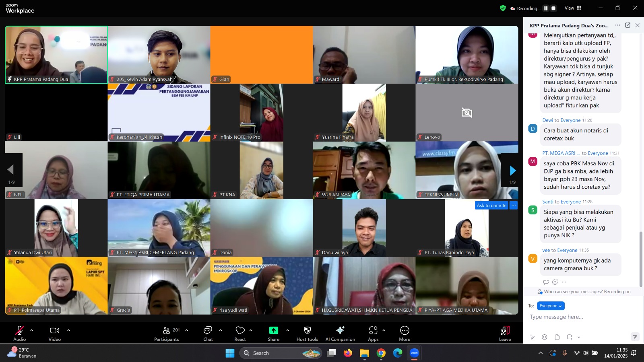Open the Everyone recipient dropdown
This screenshot has width=644, height=362.
(551, 306)
